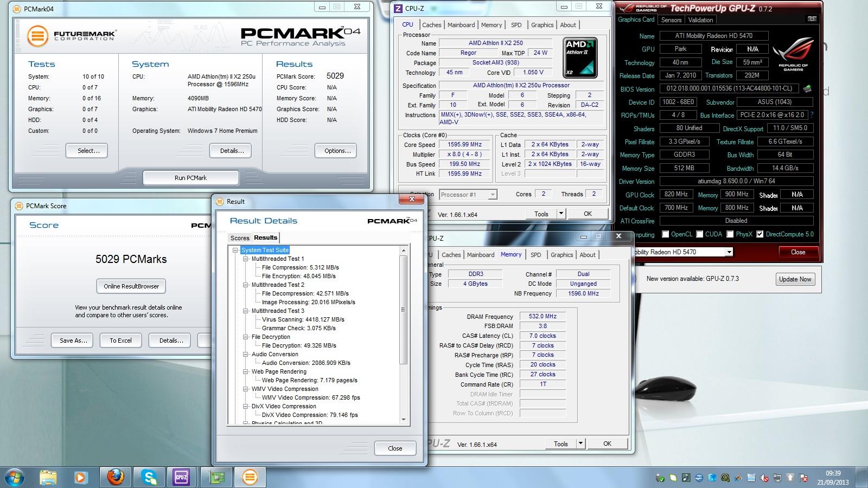
Task: Open Skype from the taskbar
Action: point(149,477)
